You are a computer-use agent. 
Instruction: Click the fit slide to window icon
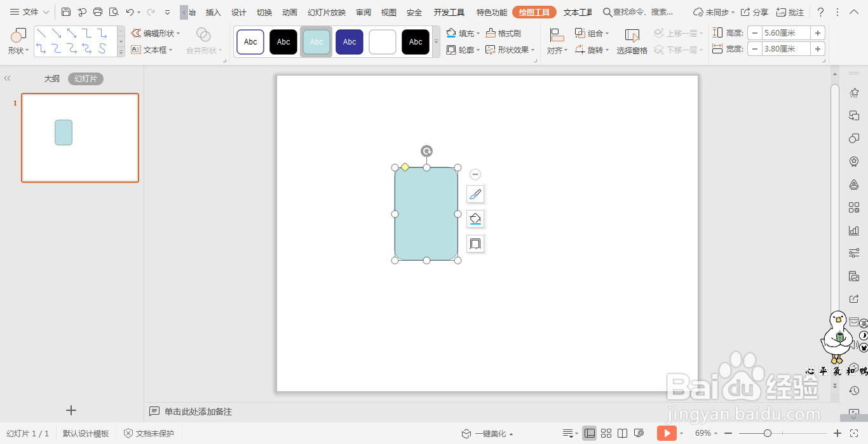(854, 433)
